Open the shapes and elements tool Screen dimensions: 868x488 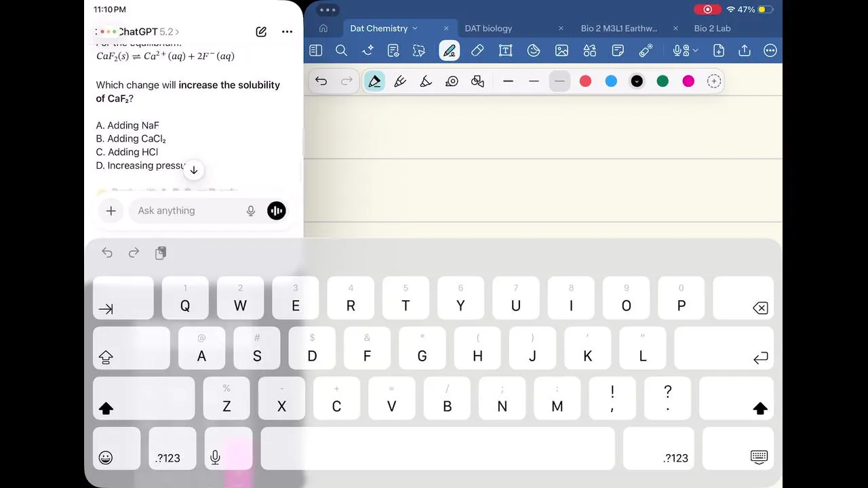(589, 51)
